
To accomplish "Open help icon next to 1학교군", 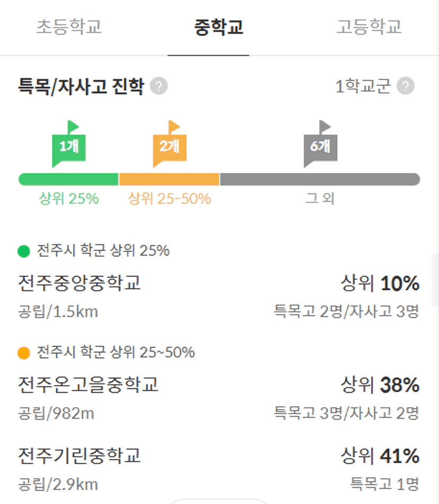I will 406,86.
